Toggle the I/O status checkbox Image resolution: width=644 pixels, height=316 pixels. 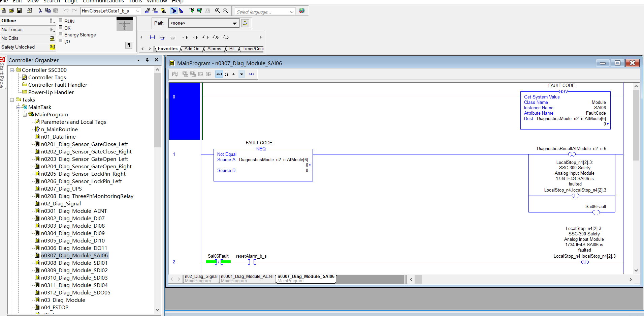click(x=61, y=41)
